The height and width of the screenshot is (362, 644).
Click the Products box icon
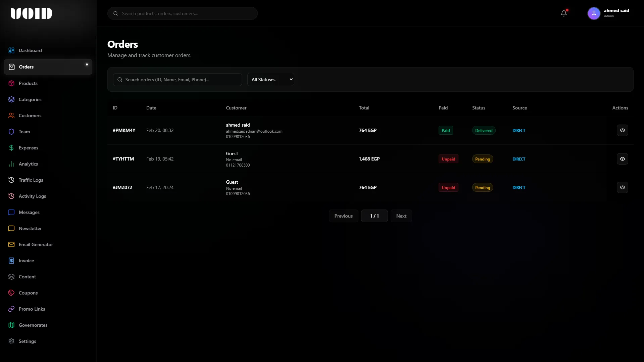coord(11,83)
